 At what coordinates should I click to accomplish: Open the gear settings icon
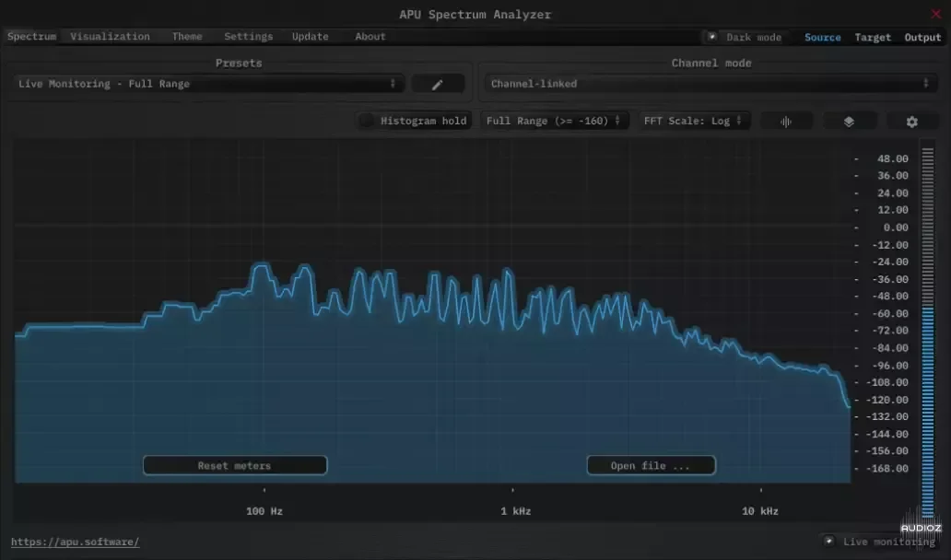pos(912,122)
